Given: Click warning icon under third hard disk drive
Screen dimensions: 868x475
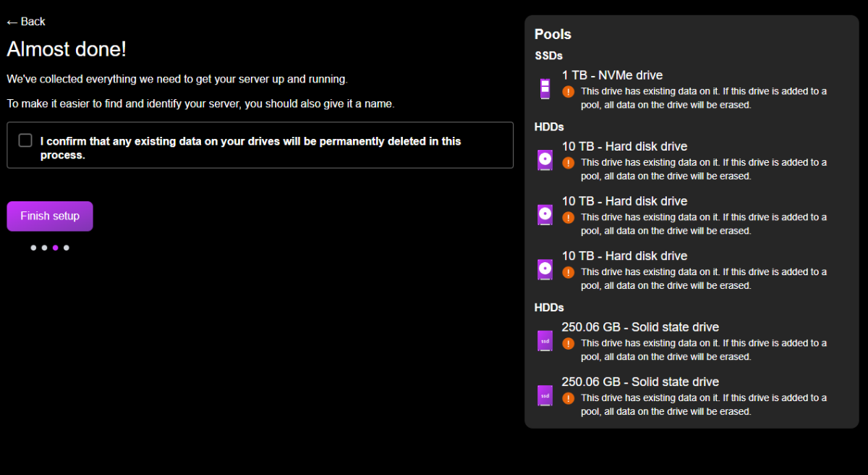Looking at the screenshot, I should 569,272.
